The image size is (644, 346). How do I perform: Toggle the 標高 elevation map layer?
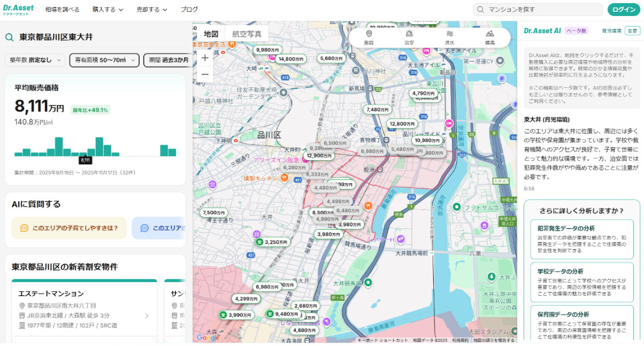(x=490, y=37)
